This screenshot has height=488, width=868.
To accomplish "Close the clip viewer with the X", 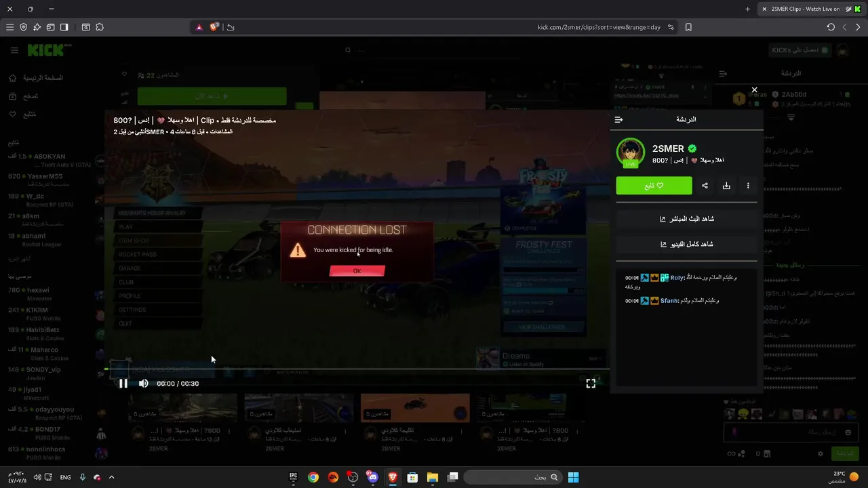I will click(754, 90).
